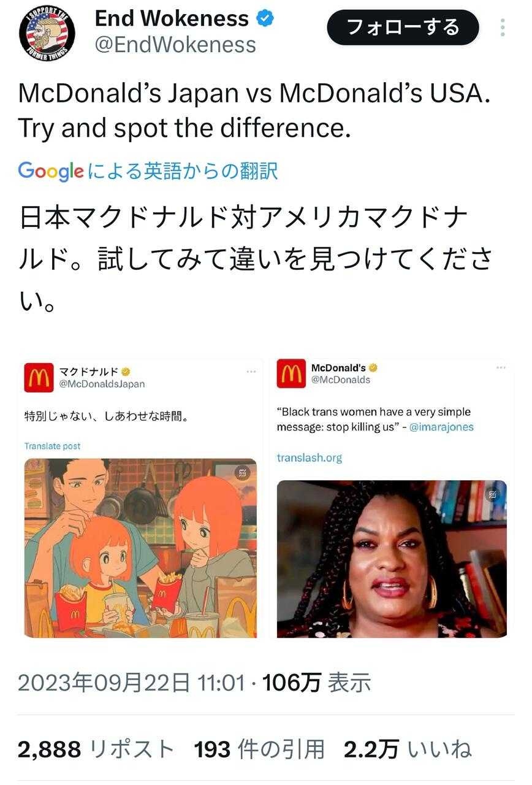Open the anime family illustration image
This screenshot has width=532, height=785.
pos(140,548)
